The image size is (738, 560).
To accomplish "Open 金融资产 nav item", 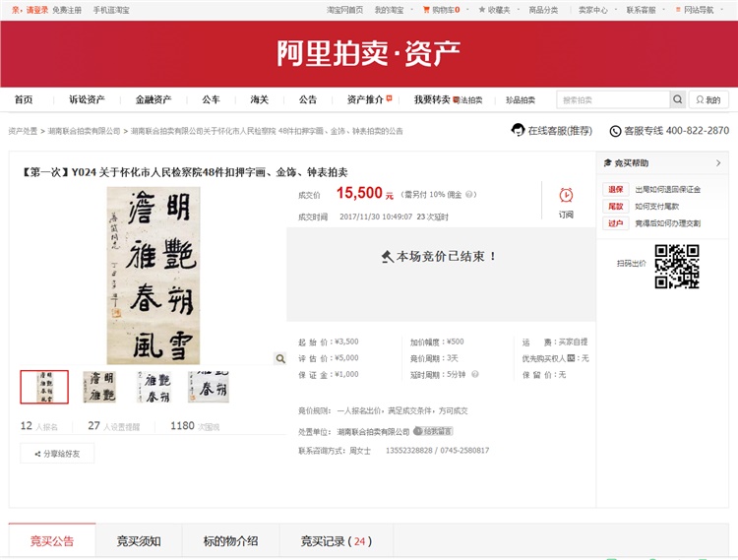I will click(154, 99).
